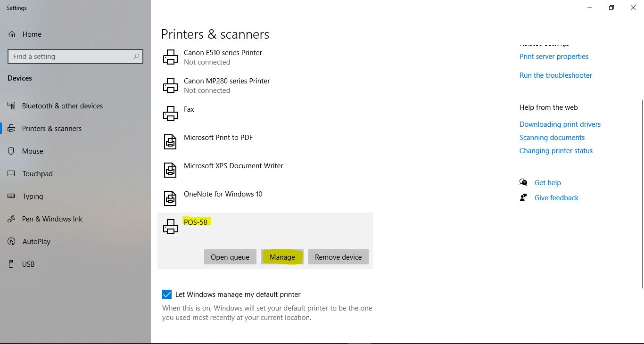Click the Printers & scanners sidebar icon
644x344 pixels.
(12, 128)
